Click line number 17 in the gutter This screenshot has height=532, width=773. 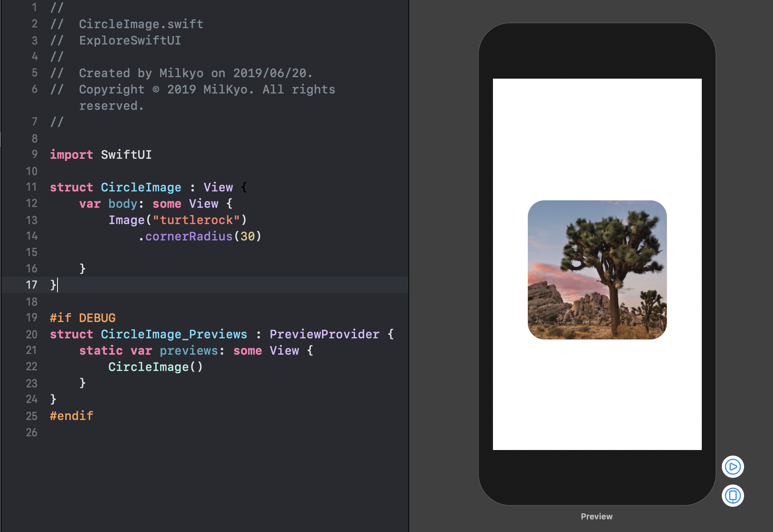pyautogui.click(x=32, y=285)
